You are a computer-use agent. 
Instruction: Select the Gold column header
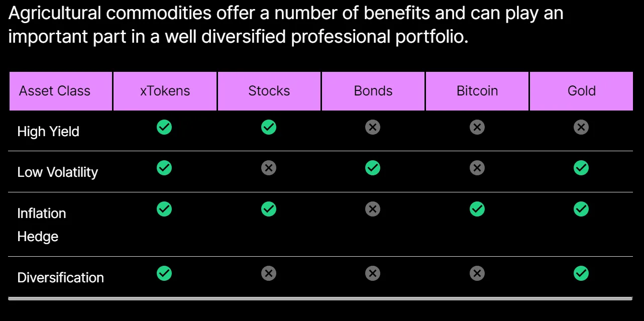coord(581,91)
